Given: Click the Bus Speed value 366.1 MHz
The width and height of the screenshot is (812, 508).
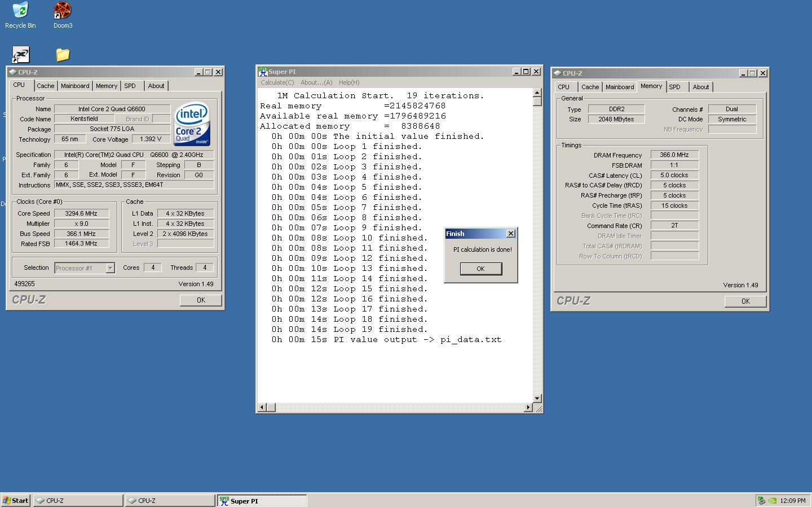Looking at the screenshot, I should tap(82, 234).
